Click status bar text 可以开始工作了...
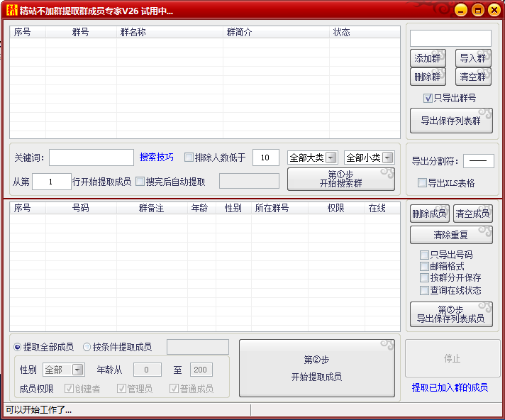505x420 pixels. (x=38, y=410)
